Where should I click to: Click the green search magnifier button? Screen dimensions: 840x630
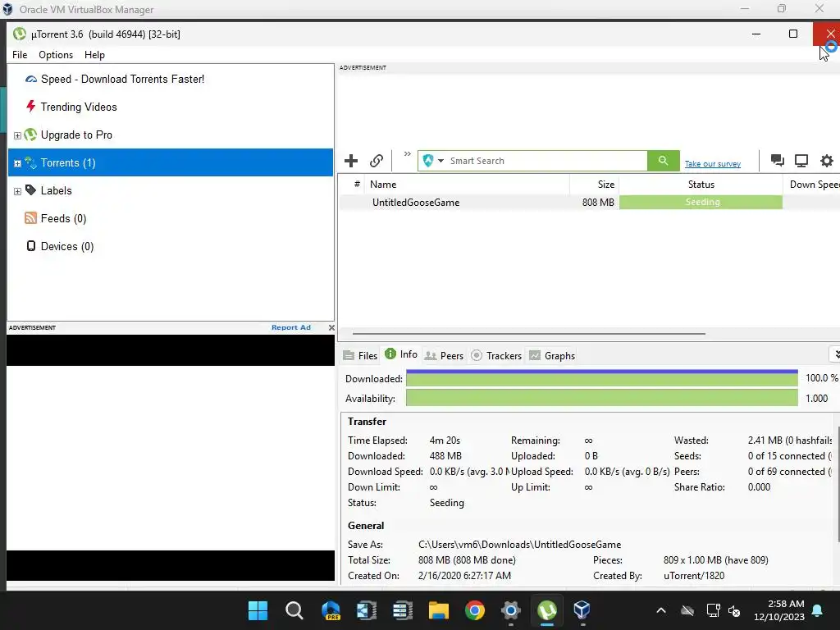tap(663, 161)
